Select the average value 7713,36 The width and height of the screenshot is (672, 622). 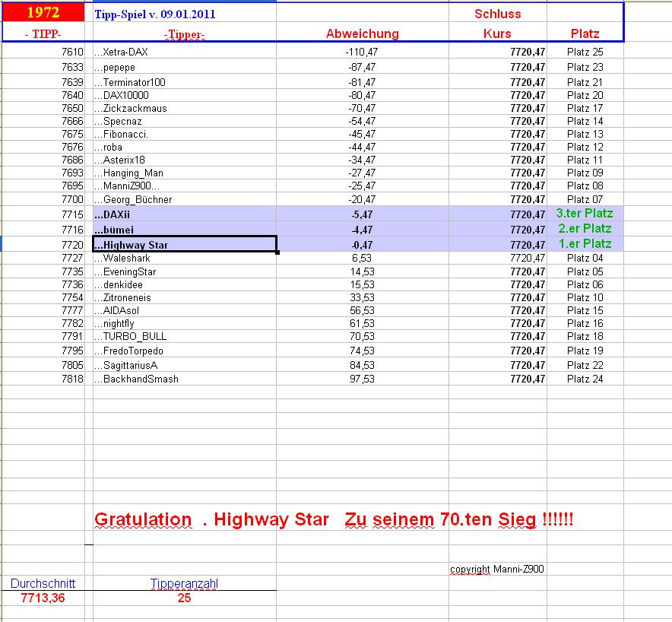click(43, 598)
